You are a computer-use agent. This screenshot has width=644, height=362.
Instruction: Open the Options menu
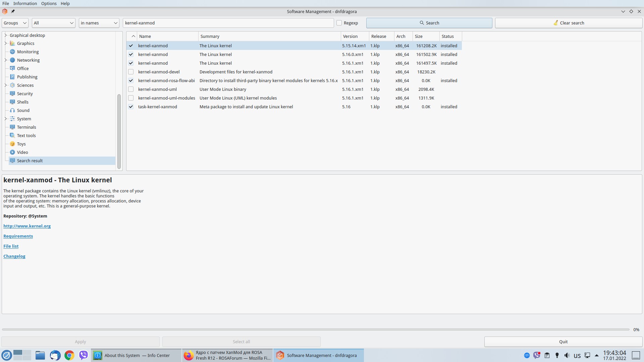pos(49,3)
